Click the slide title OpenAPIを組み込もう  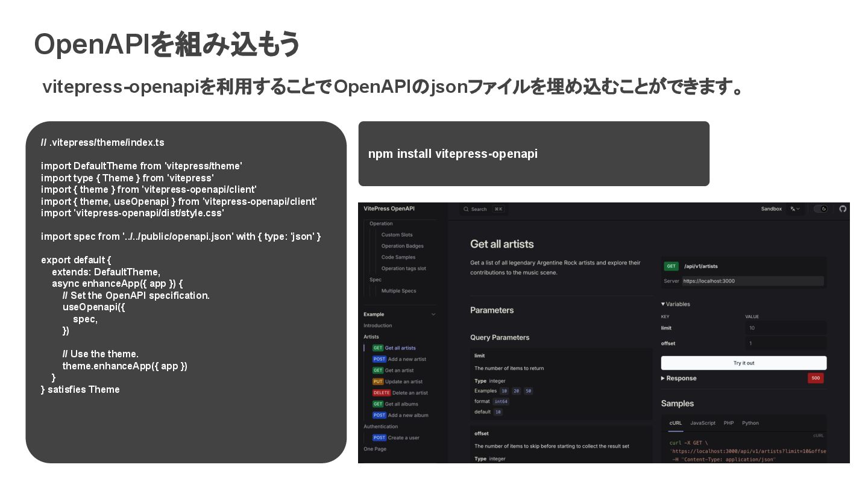coord(167,45)
